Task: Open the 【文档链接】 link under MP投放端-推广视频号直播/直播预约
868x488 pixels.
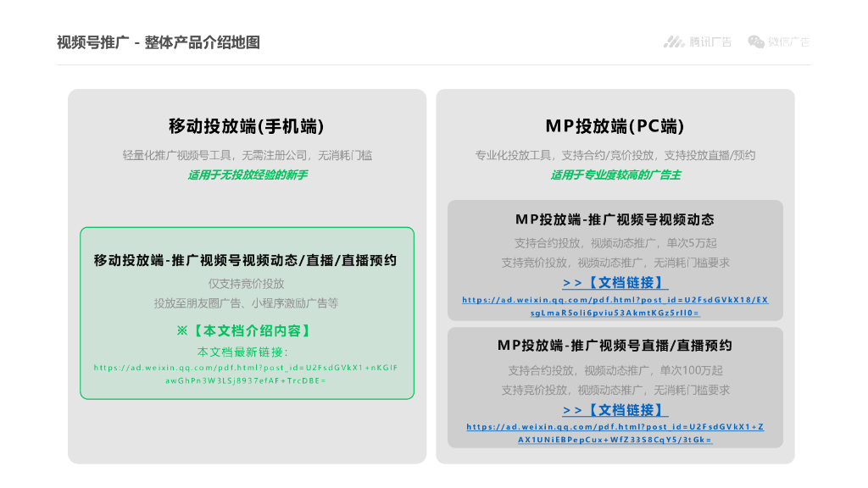Action: [615, 410]
